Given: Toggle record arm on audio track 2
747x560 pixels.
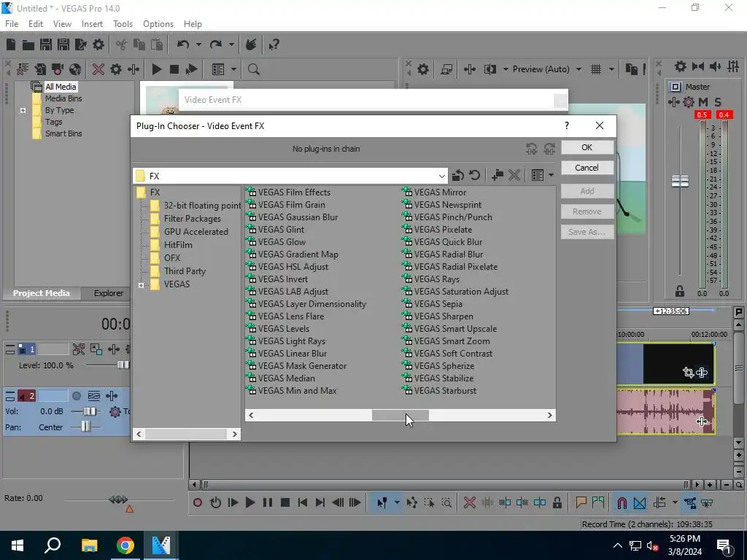Looking at the screenshot, I should click(x=76, y=396).
